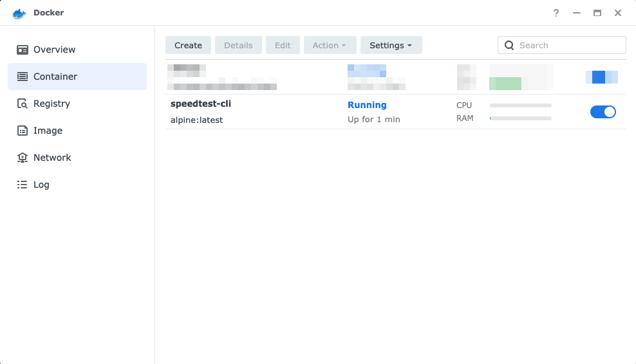Click the Registry search icon in sidebar

tap(23, 104)
